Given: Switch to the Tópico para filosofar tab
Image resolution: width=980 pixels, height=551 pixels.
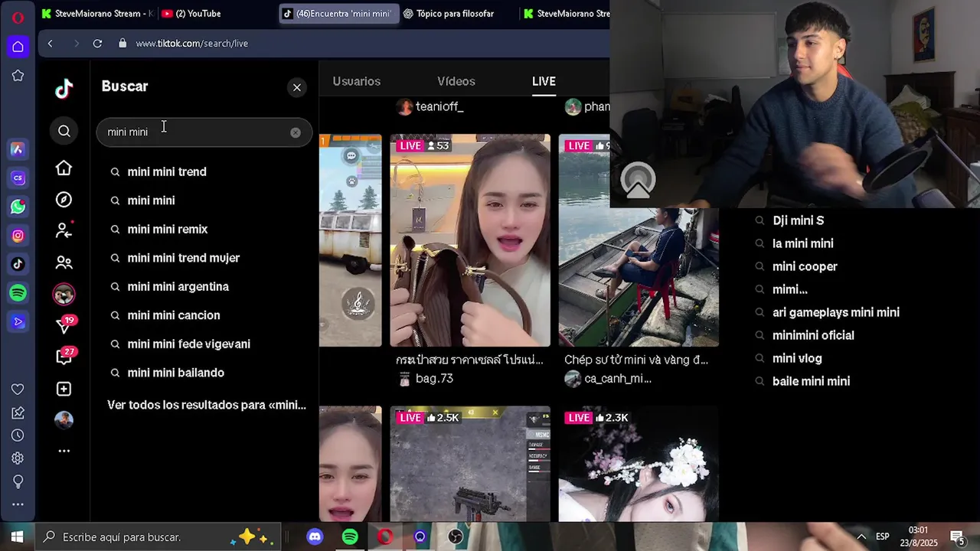Looking at the screenshot, I should click(x=456, y=14).
